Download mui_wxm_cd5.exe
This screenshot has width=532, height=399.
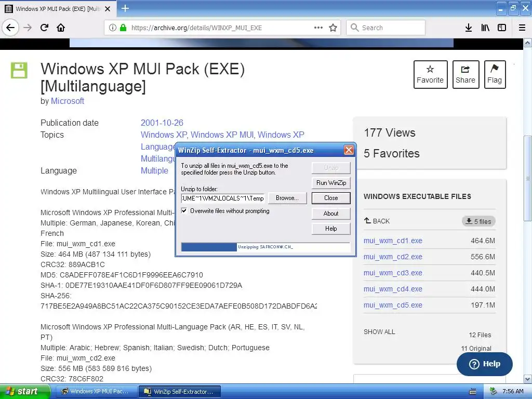[393, 305]
